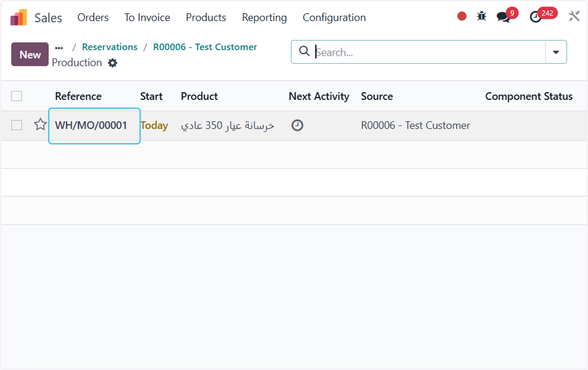
Task: Open the Configuration menu
Action: (x=334, y=18)
